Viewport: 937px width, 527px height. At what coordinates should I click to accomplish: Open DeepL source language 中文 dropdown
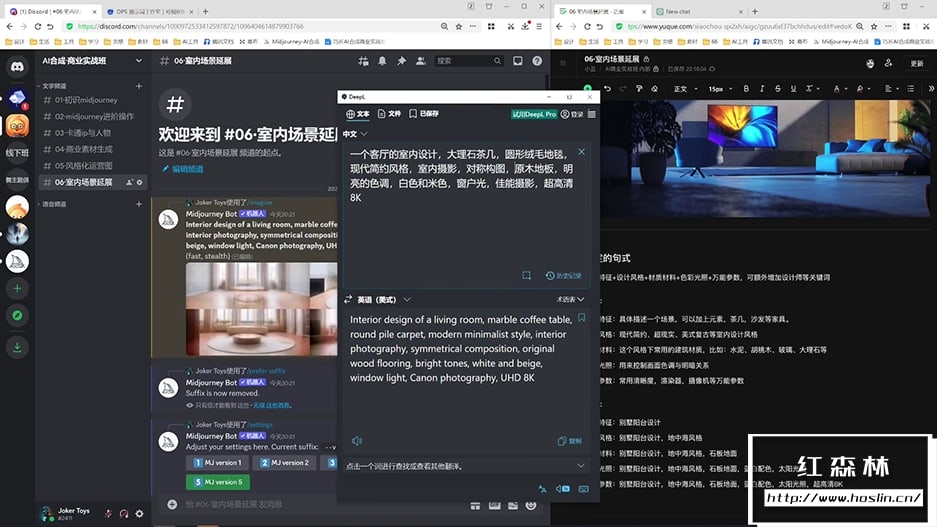[355, 134]
